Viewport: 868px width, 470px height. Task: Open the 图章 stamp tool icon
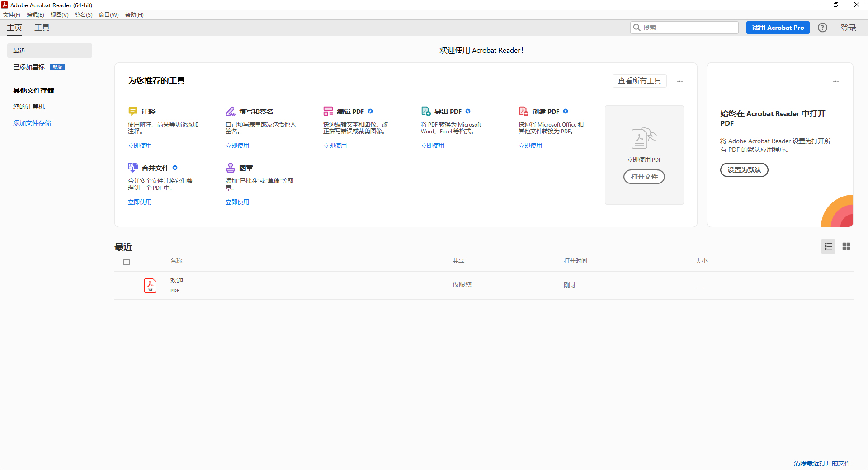(x=230, y=167)
